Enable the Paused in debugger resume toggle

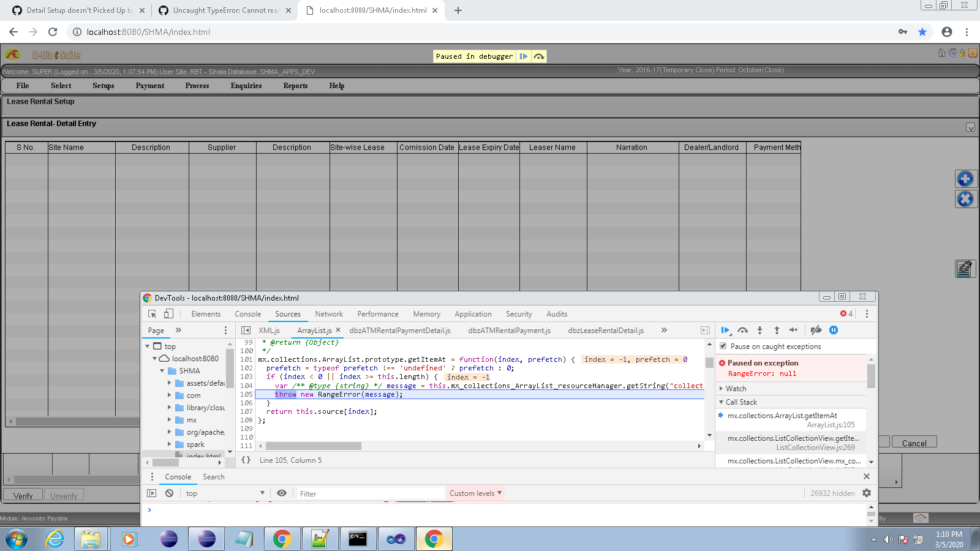coord(524,56)
